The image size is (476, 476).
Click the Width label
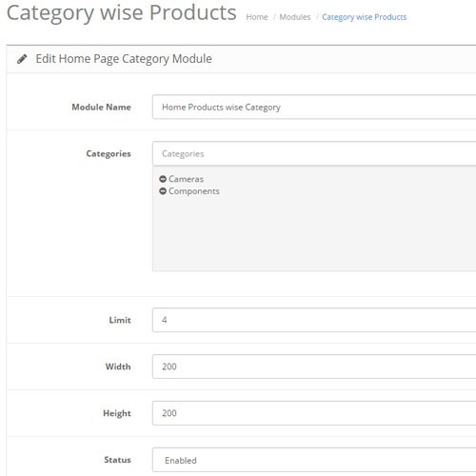click(x=118, y=367)
